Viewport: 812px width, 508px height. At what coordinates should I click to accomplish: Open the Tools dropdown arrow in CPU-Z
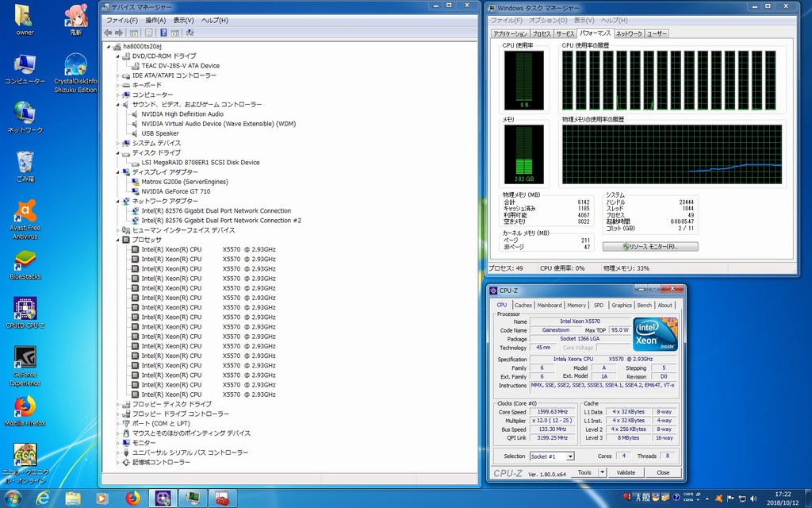pyautogui.click(x=603, y=472)
